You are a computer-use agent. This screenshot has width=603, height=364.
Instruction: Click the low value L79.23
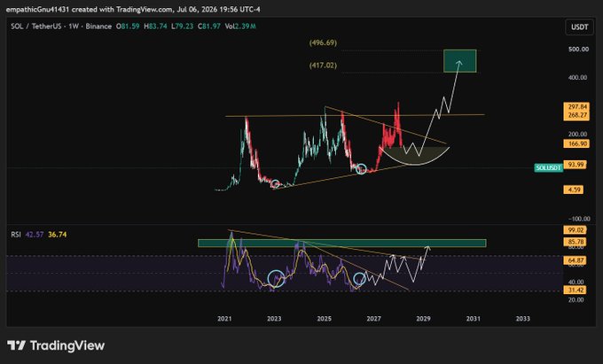point(183,26)
